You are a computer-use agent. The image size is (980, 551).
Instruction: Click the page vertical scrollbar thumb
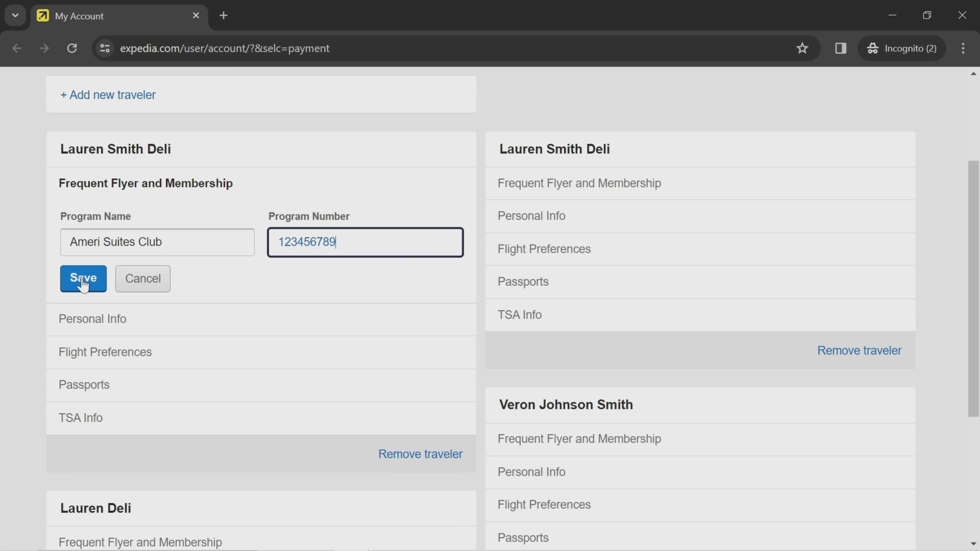pyautogui.click(x=973, y=288)
